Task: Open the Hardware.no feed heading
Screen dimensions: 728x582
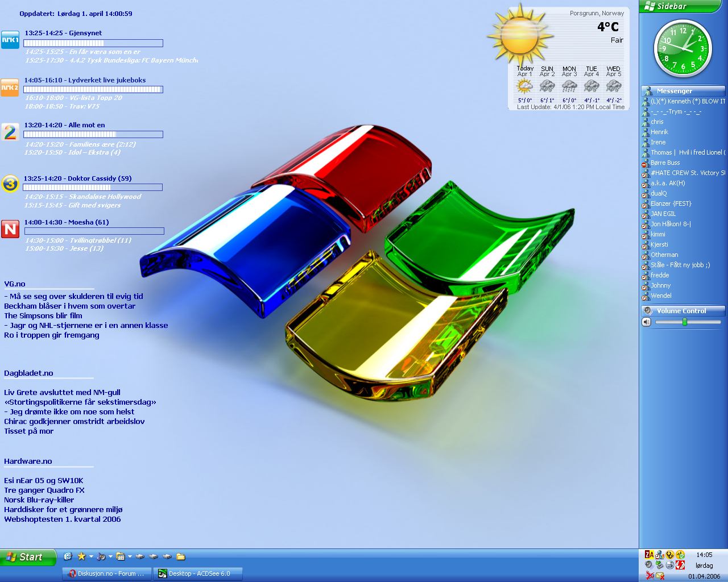Action: tap(28, 461)
